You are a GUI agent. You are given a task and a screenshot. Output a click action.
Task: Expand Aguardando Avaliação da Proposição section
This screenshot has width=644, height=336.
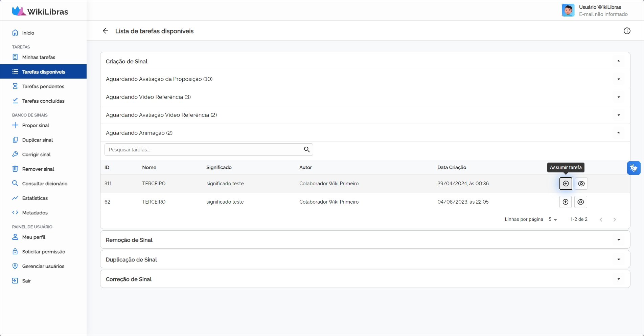pos(618,79)
